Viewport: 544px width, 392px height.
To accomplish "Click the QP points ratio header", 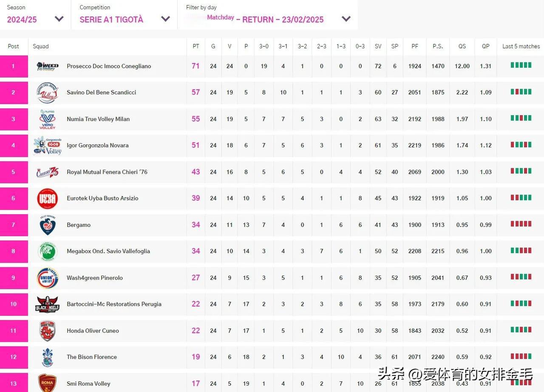I will pos(486,46).
